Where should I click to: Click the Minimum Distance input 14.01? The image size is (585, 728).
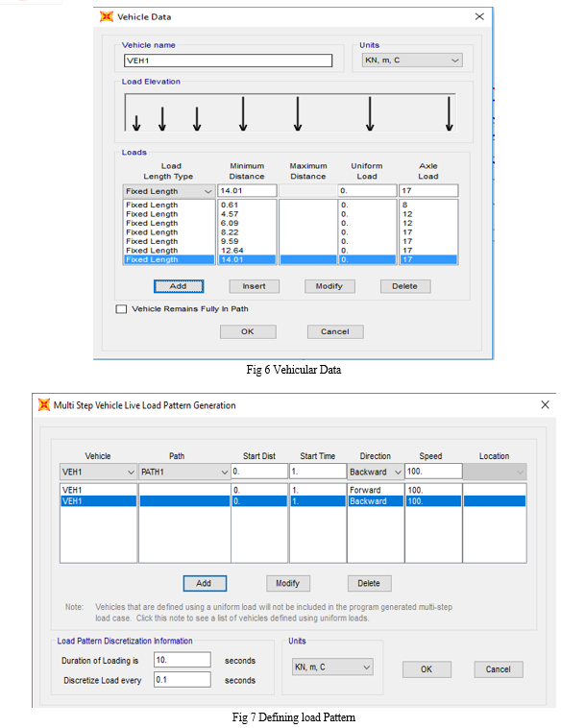click(x=247, y=191)
